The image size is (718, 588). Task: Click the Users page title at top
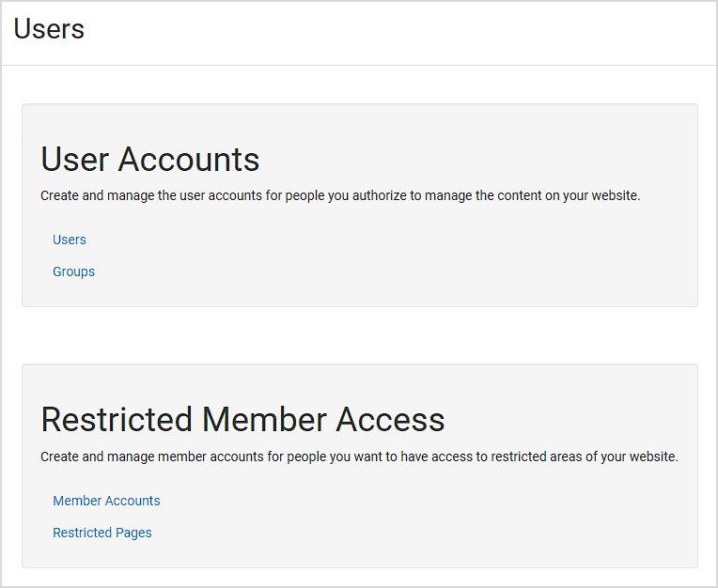pyautogui.click(x=49, y=29)
